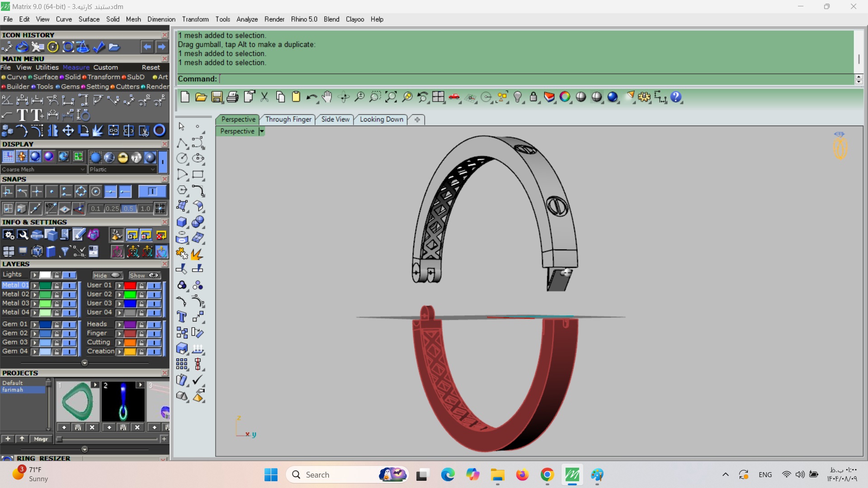Click the Show layers button
This screenshot has height=488, width=868.
144,275
